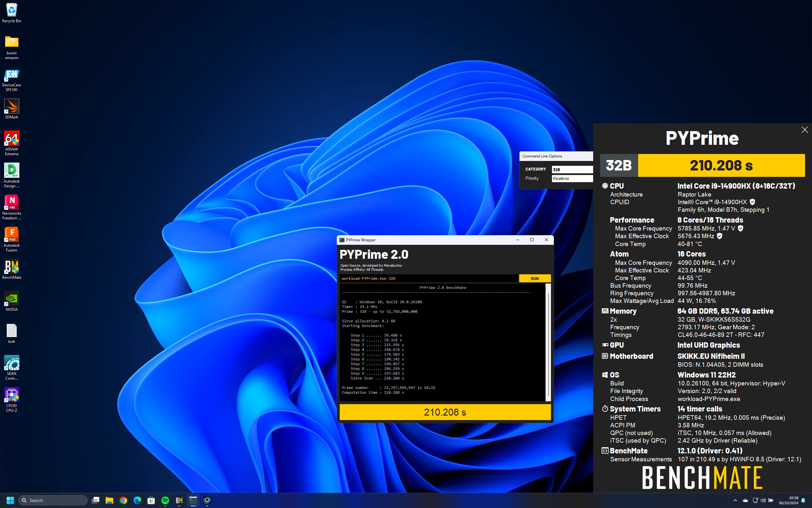812x508 pixels.
Task: Click the PYPrime 2.0 heading
Action: pos(374,254)
